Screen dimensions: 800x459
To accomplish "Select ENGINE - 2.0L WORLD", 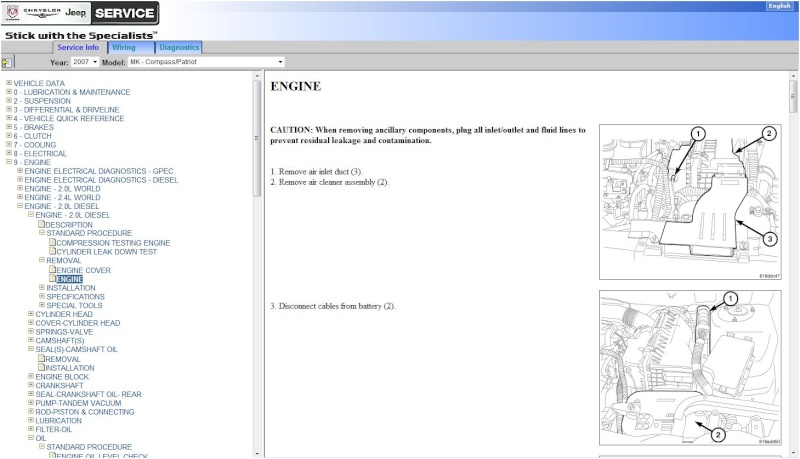I will click(x=62, y=189).
